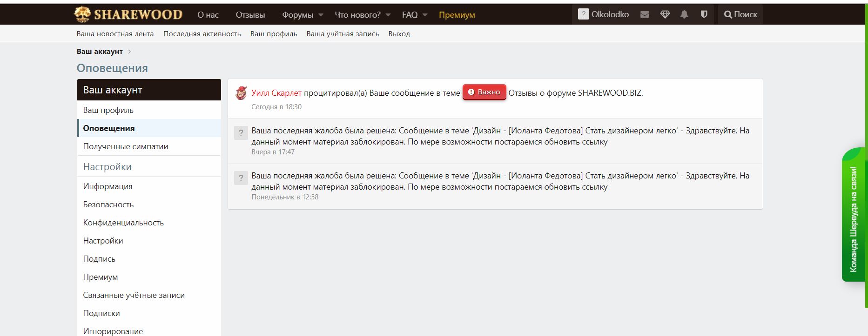
Task: Open the notifications bell icon
Action: tap(684, 14)
